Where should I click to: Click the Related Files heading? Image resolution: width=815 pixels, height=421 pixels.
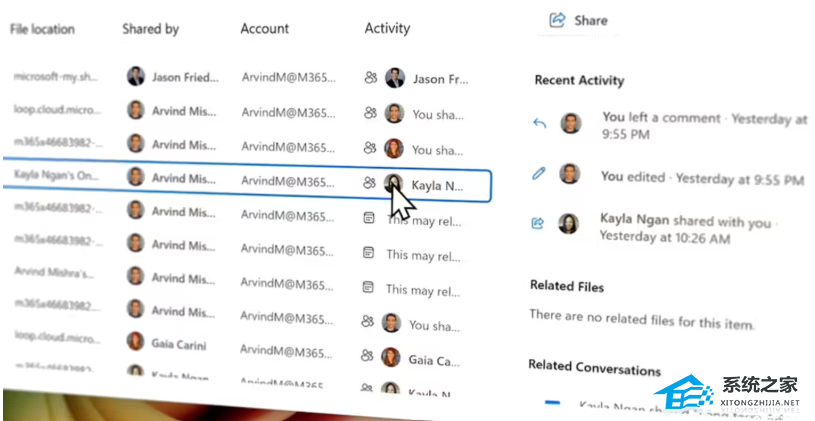tap(567, 286)
